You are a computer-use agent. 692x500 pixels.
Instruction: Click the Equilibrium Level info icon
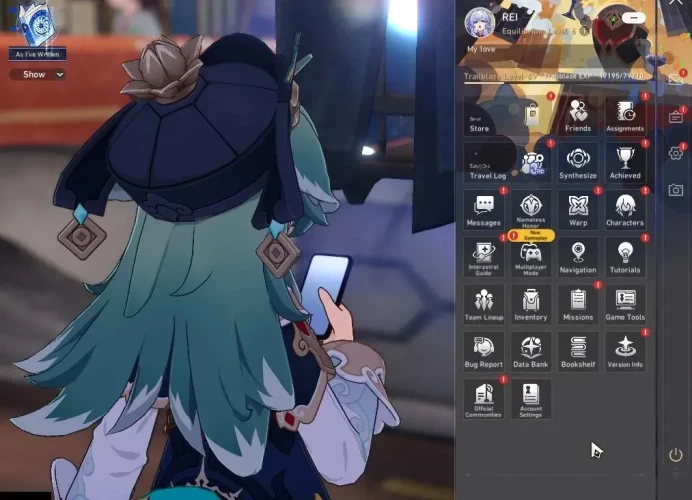pyautogui.click(x=584, y=31)
